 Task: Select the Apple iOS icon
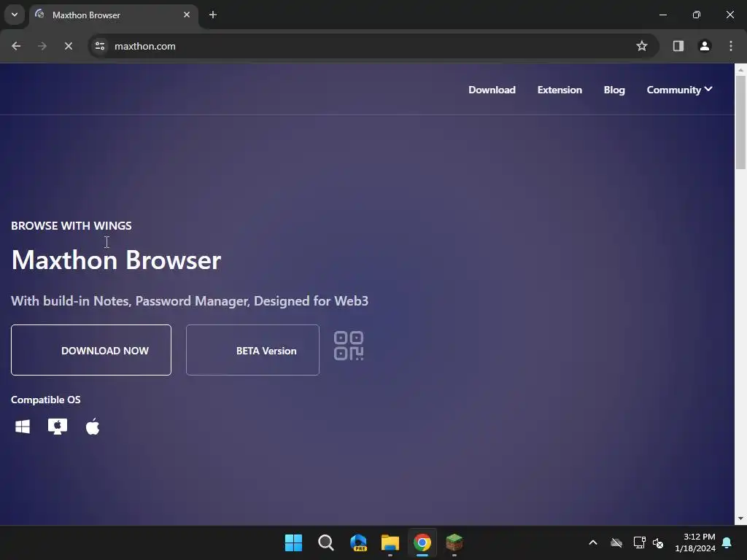(x=93, y=427)
